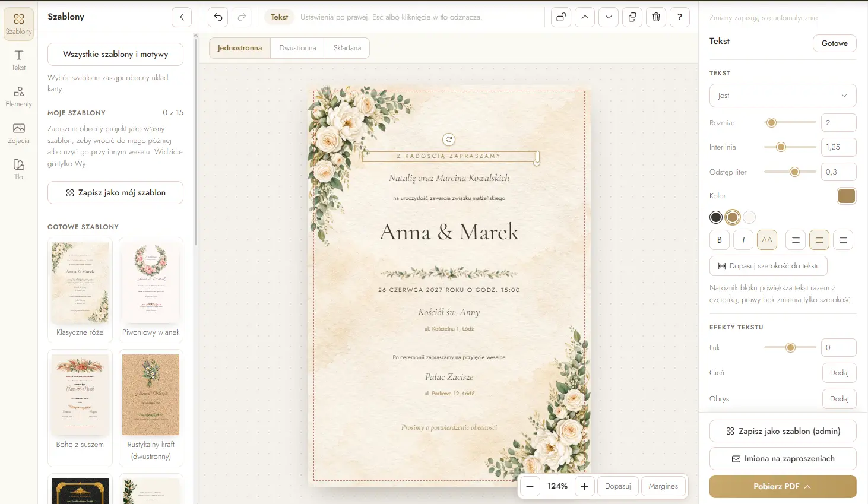Screen dimensions: 868x504
Task: Zoom out with the minus button
Action: [530, 486]
